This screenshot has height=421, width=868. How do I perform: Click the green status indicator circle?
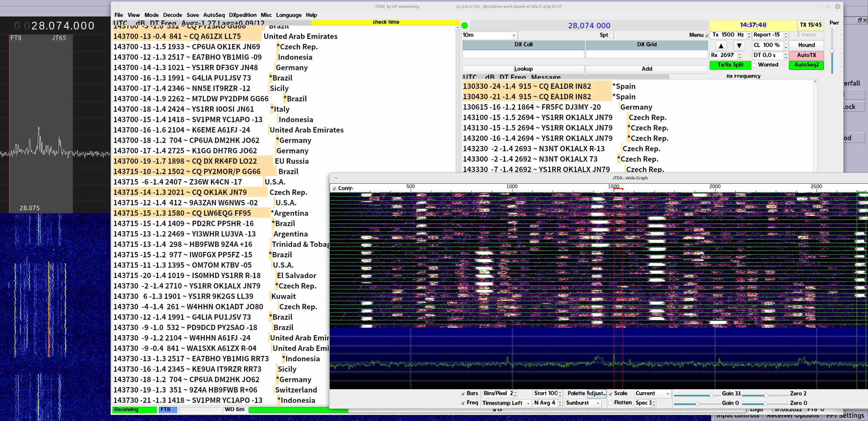(x=464, y=26)
